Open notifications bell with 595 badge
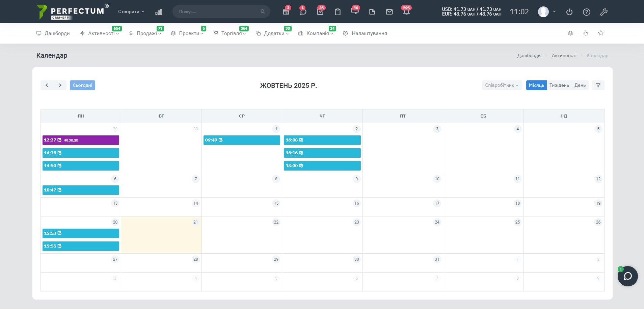This screenshot has height=309, width=644. [406, 12]
